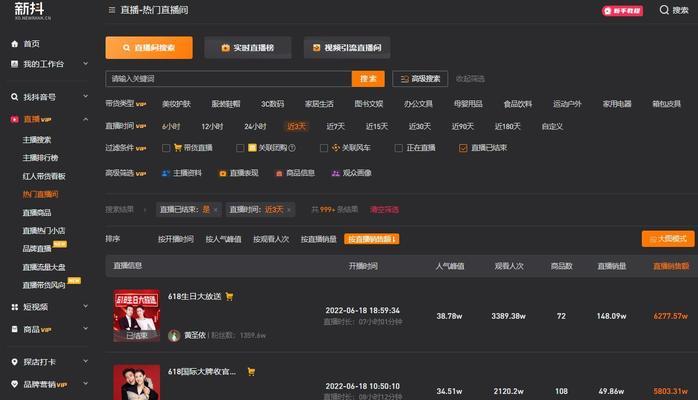Click the 黄圣依 avatar icon
The image size is (698, 400).
tap(174, 335)
